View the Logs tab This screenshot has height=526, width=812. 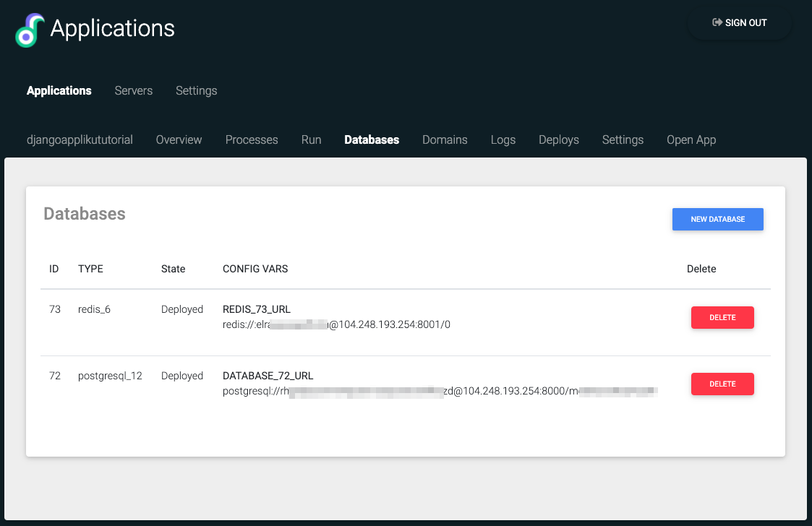pos(503,140)
